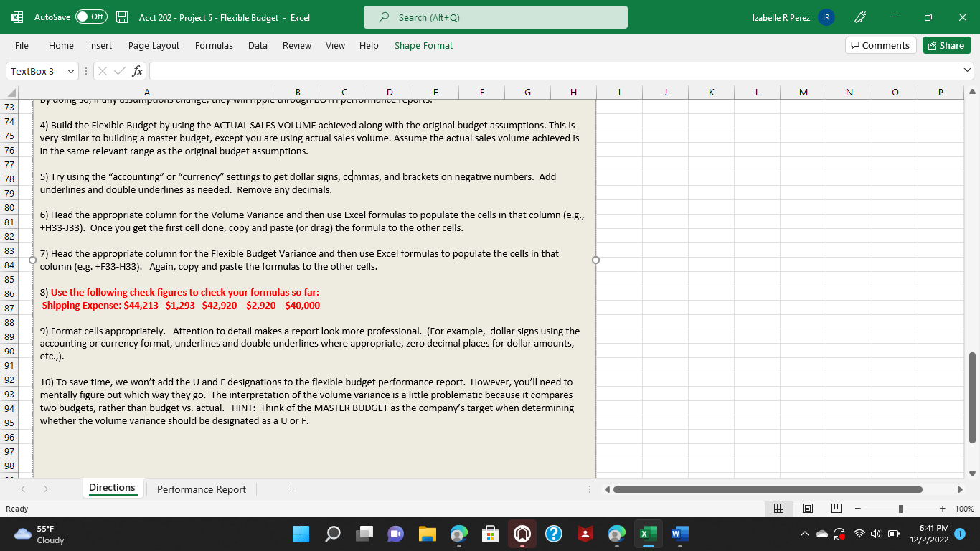This screenshot has width=980, height=551.
Task: Click the New Sheet plus button
Action: [x=291, y=489]
